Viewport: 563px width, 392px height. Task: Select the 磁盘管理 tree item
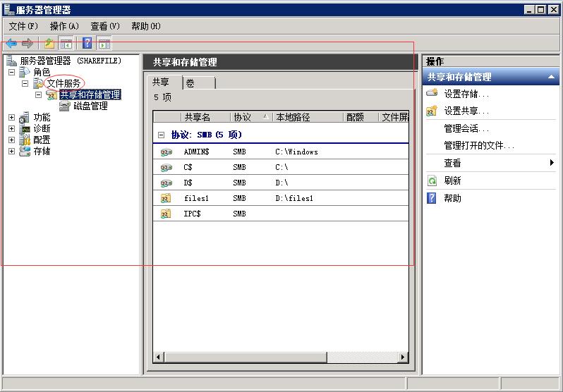click(90, 106)
